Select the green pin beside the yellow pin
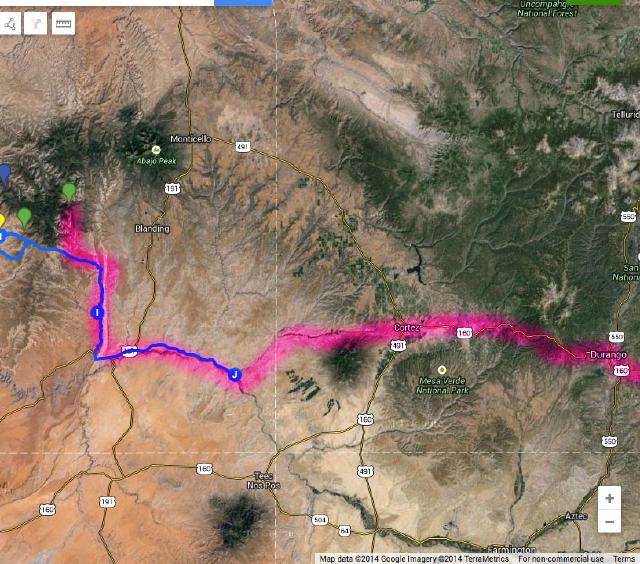The width and height of the screenshot is (640, 564). click(x=24, y=217)
